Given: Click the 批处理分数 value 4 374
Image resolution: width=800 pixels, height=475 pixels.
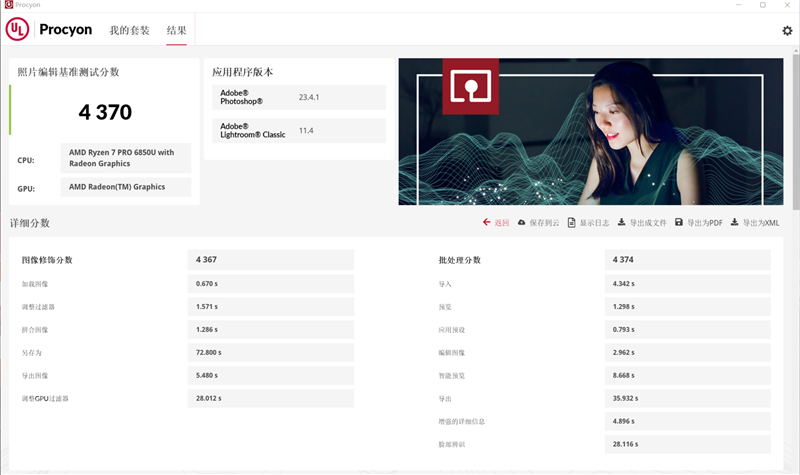Looking at the screenshot, I should tap(688, 260).
